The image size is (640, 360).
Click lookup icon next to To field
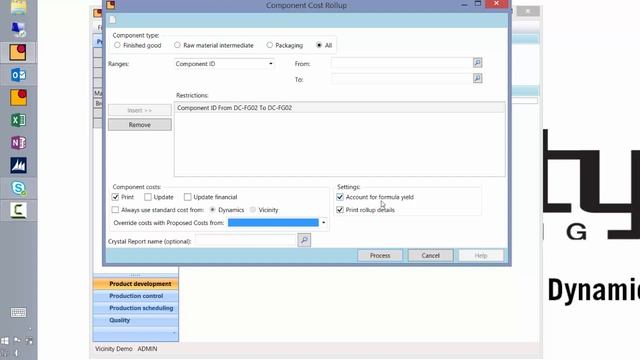(x=477, y=78)
